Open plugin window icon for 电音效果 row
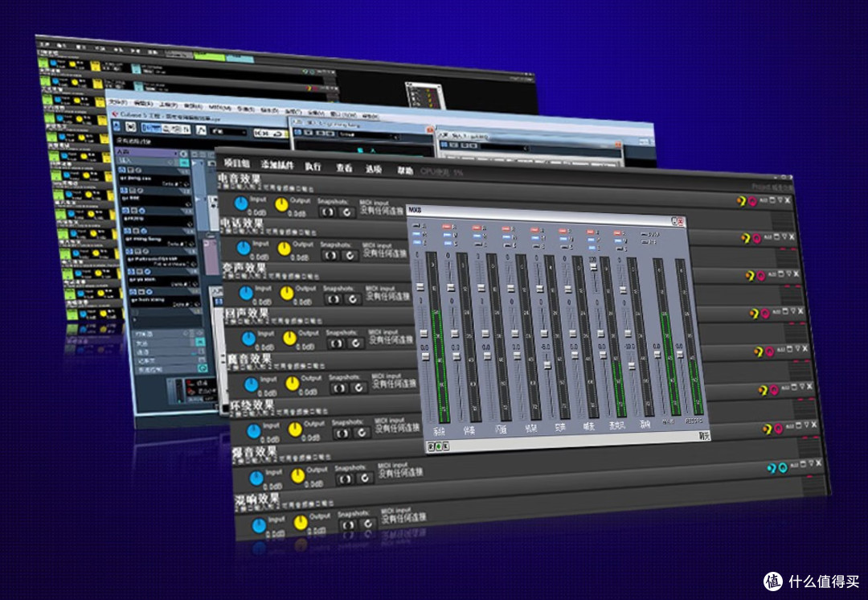Screen dimensions: 868x600 (x=772, y=200)
